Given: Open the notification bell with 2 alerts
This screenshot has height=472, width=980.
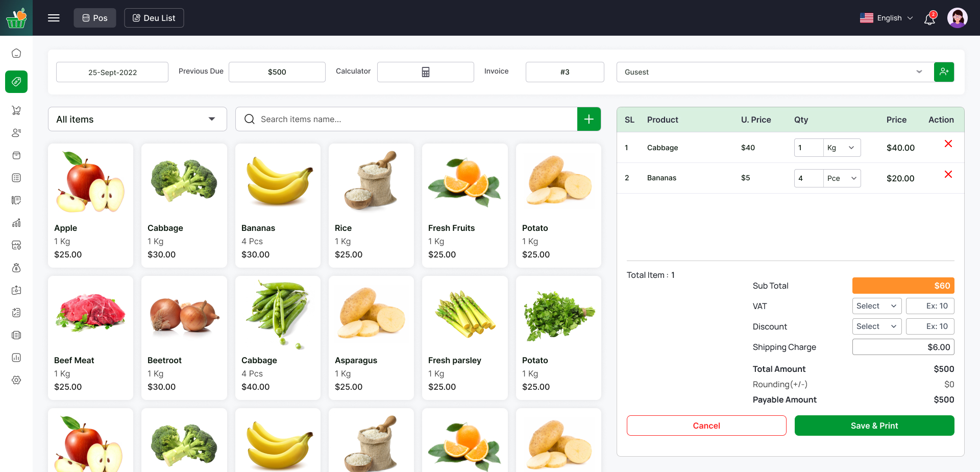Looking at the screenshot, I should coord(930,18).
